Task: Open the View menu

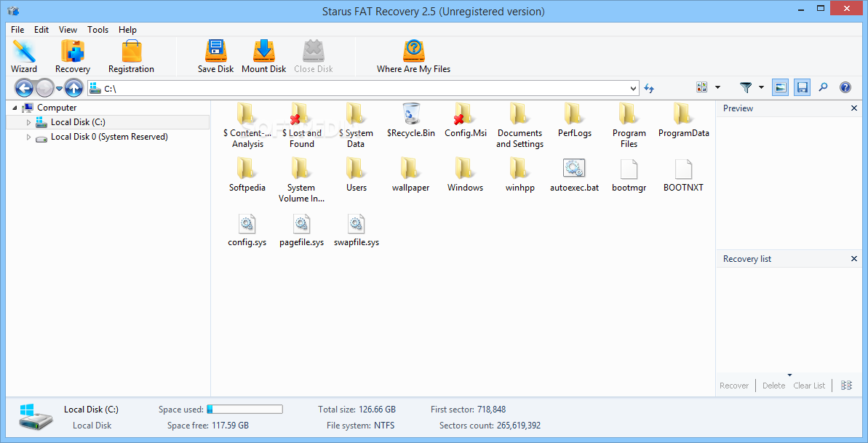Action: coord(68,30)
